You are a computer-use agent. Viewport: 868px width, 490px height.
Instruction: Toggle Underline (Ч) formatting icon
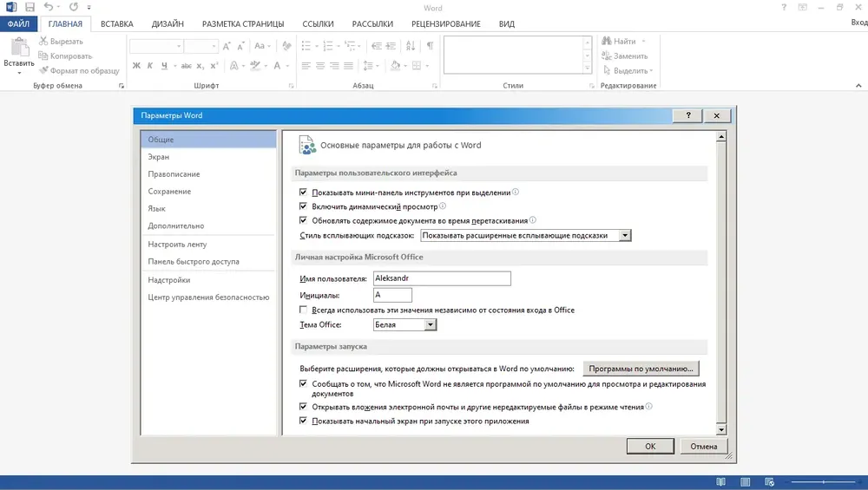pos(164,65)
